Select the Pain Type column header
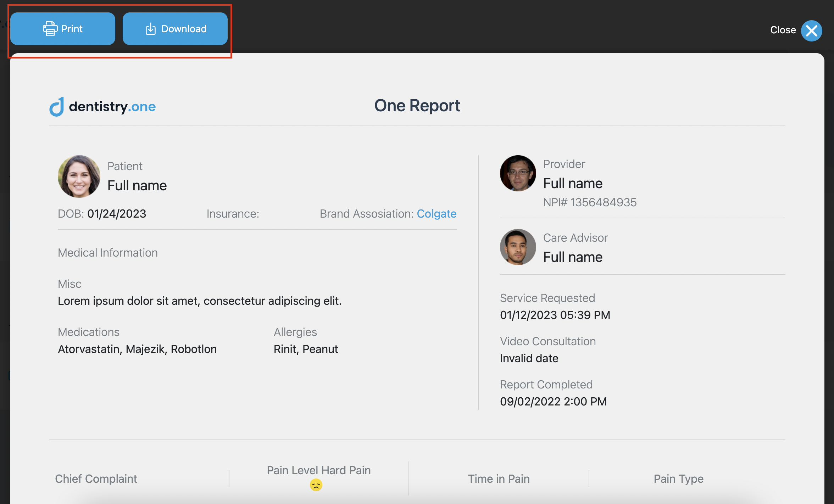This screenshot has height=504, width=834. 678,478
